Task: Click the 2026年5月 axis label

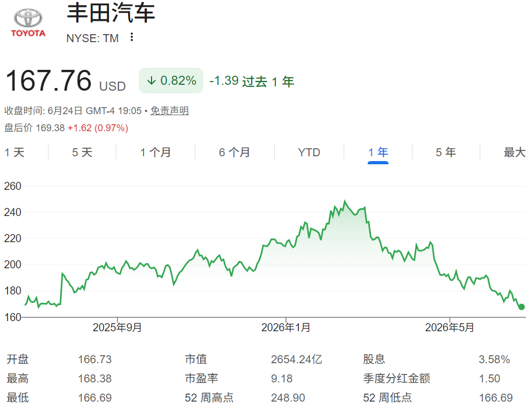Action: (449, 327)
